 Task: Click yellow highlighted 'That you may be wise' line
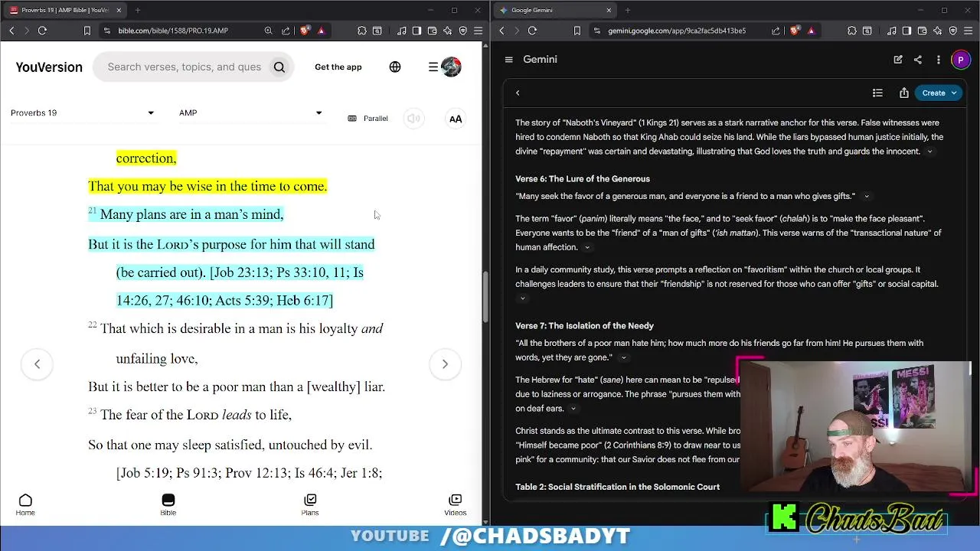(x=207, y=187)
